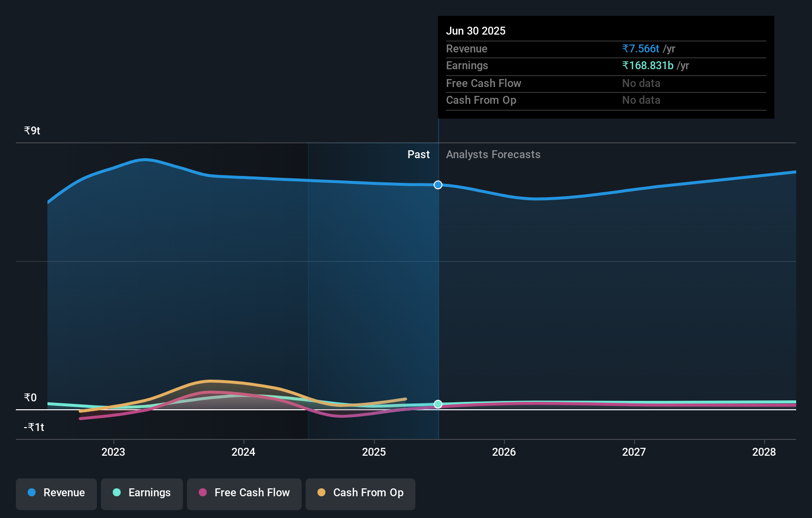Click the ₹0 y-axis label
812x518 pixels.
click(x=30, y=397)
